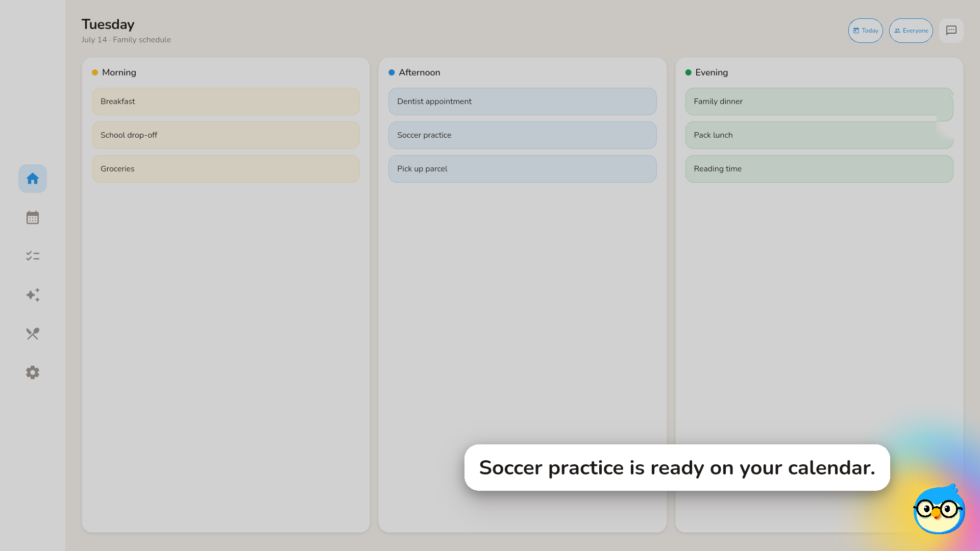Open the Dentist appointment event
This screenshot has height=551, width=980.
(523, 102)
